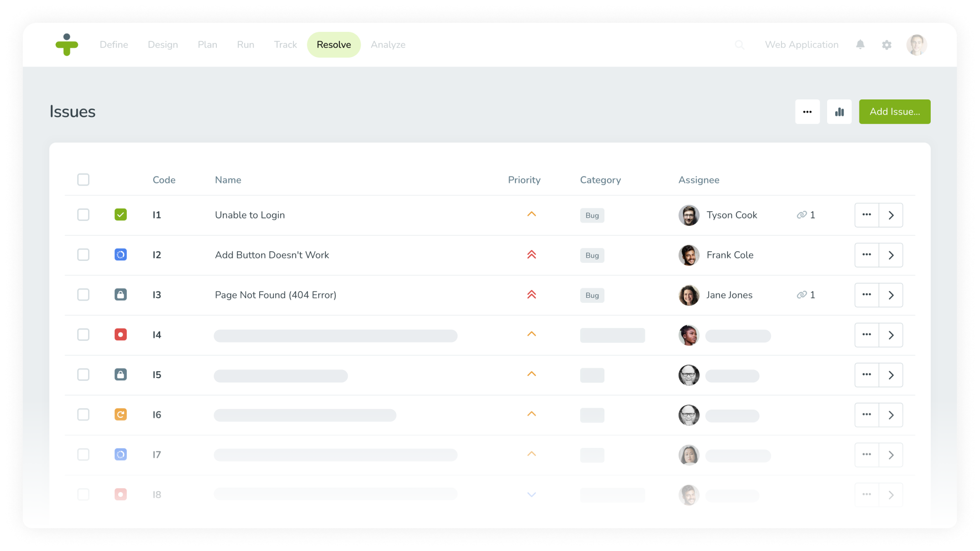Sort by Category column header

pos(600,180)
